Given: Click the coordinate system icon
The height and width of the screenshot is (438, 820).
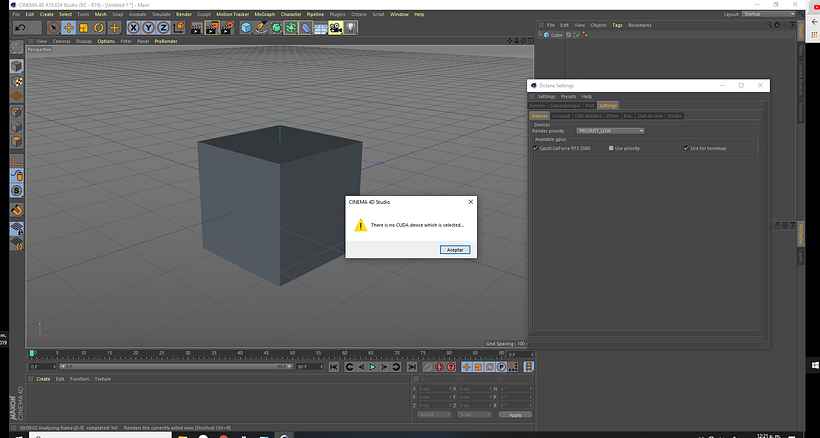Looking at the screenshot, I should pos(179,27).
